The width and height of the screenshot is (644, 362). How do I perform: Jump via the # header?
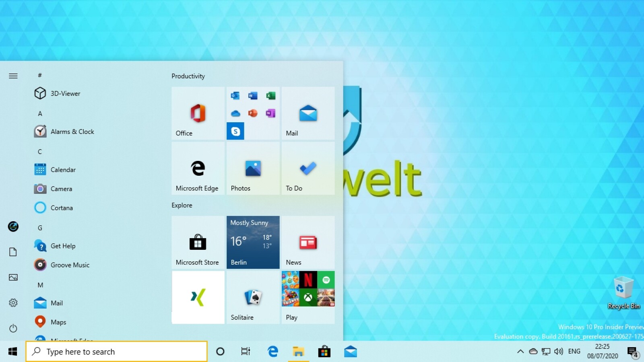click(40, 75)
